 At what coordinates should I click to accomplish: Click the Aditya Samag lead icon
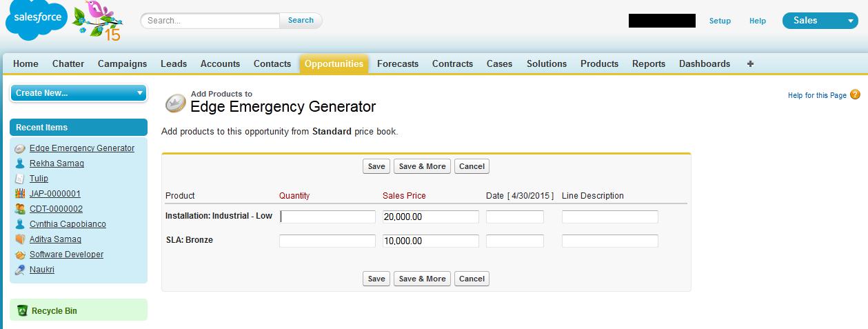[x=20, y=239]
